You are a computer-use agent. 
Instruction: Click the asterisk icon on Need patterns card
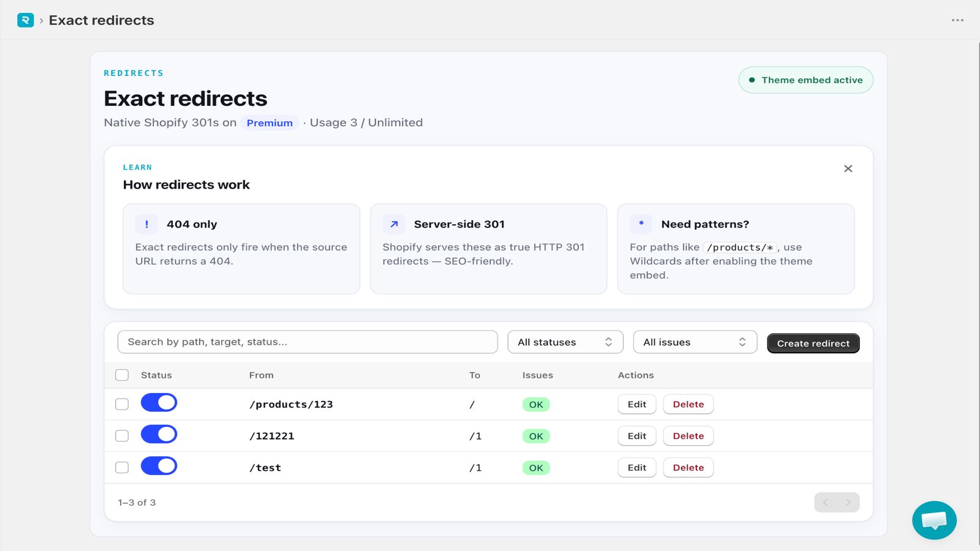pyautogui.click(x=641, y=224)
